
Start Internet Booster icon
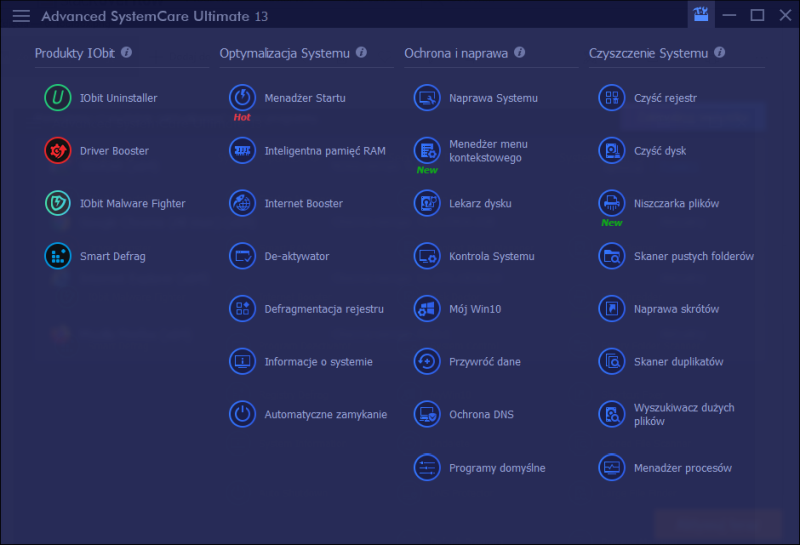click(242, 203)
